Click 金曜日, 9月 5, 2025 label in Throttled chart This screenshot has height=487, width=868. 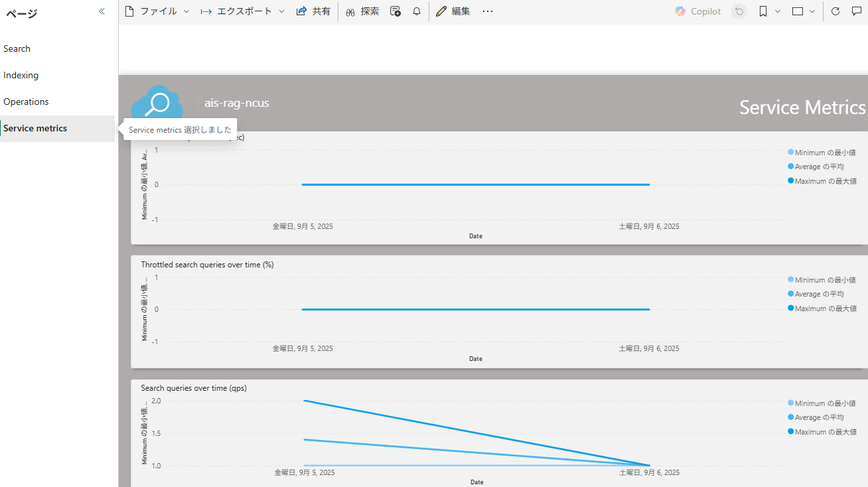pyautogui.click(x=303, y=348)
